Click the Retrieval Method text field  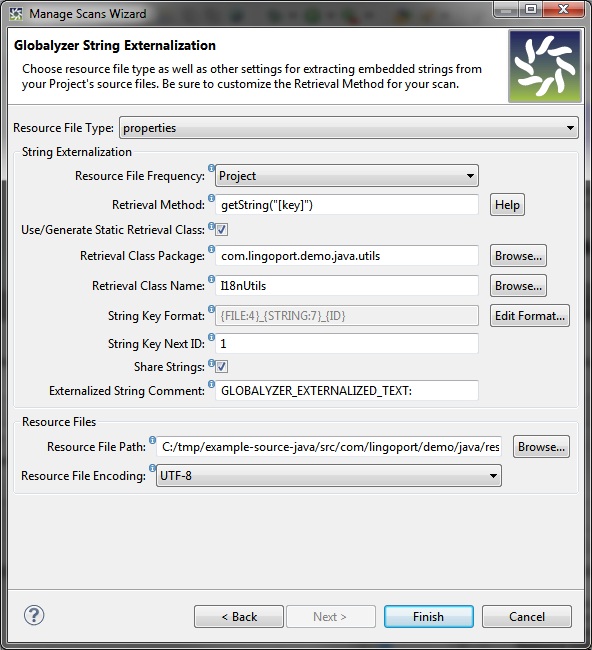347,205
